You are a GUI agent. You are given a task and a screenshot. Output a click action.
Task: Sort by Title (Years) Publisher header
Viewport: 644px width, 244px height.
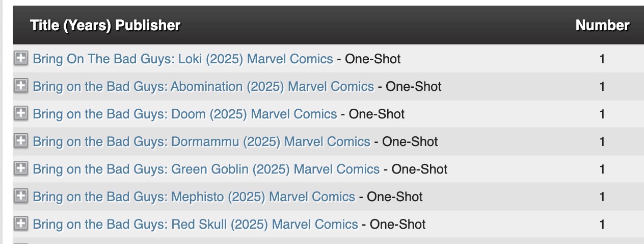(x=105, y=25)
